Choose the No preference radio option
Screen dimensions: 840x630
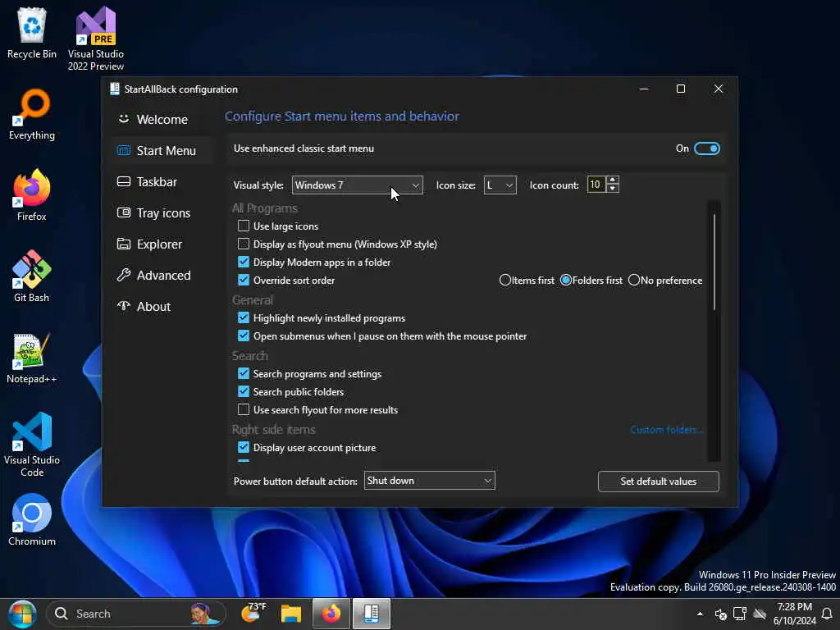tap(634, 280)
